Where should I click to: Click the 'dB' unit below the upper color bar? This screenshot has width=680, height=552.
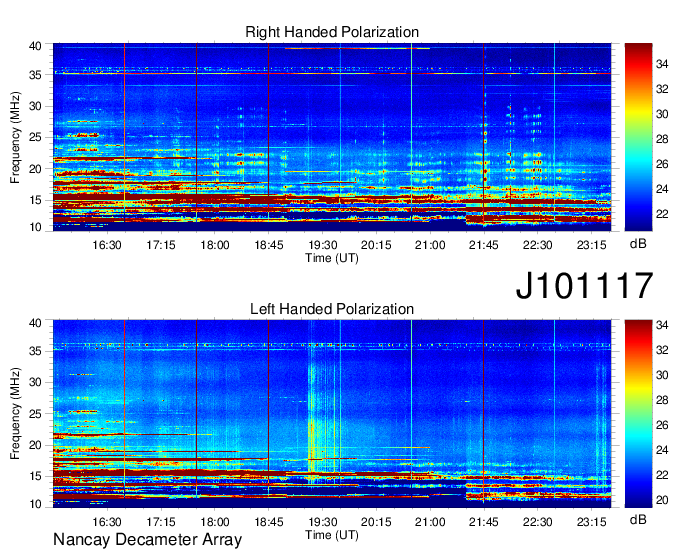coord(638,244)
